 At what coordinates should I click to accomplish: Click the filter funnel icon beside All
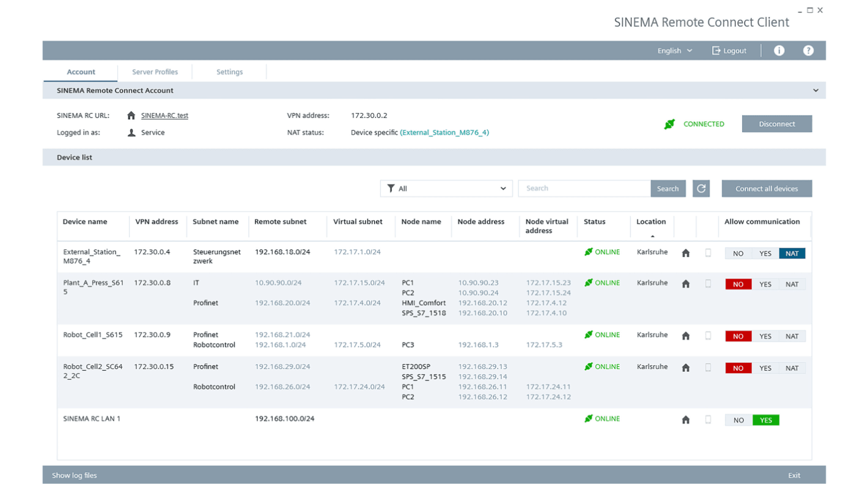(391, 188)
